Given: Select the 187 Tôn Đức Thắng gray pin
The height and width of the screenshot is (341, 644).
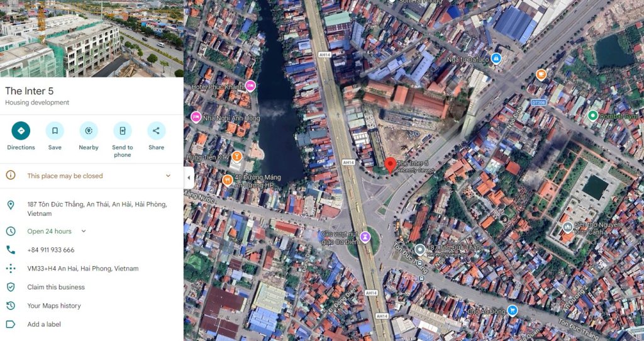Looking at the screenshot, I should pyautogui.click(x=419, y=249).
